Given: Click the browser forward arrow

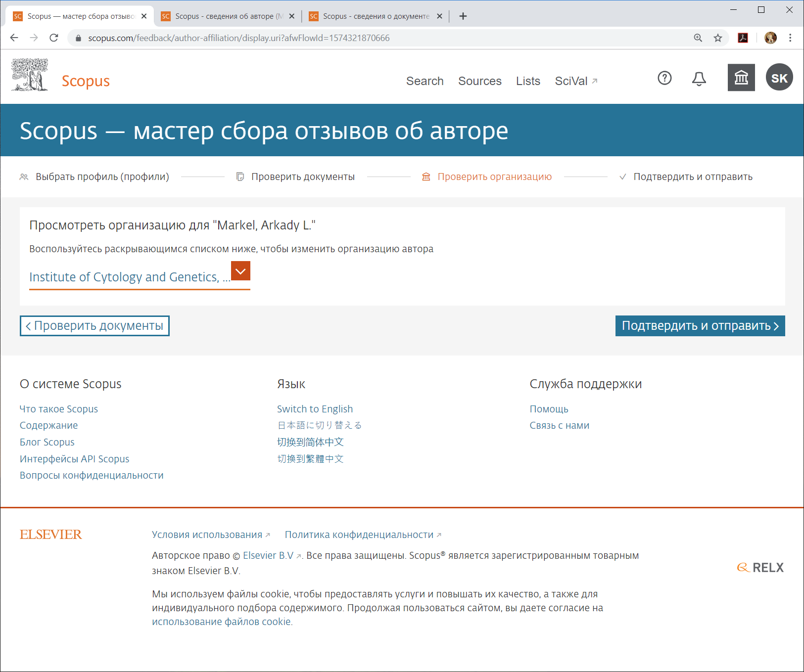Looking at the screenshot, I should [34, 38].
